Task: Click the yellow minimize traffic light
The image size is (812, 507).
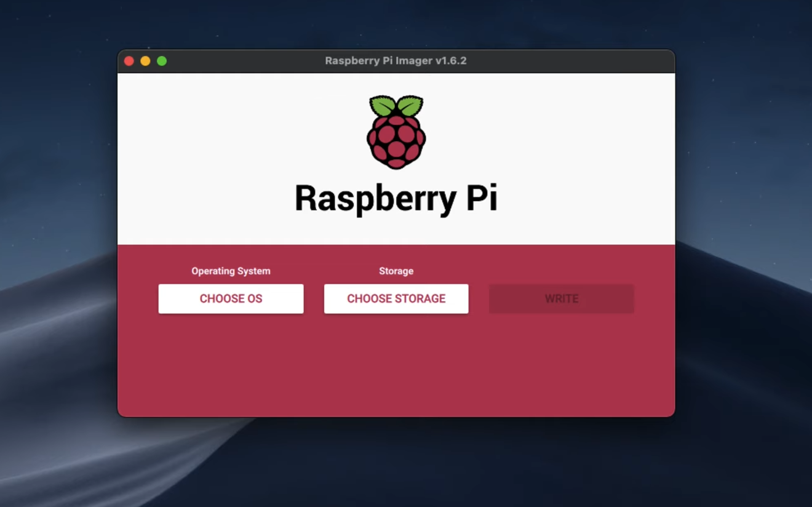Action: [x=146, y=61]
